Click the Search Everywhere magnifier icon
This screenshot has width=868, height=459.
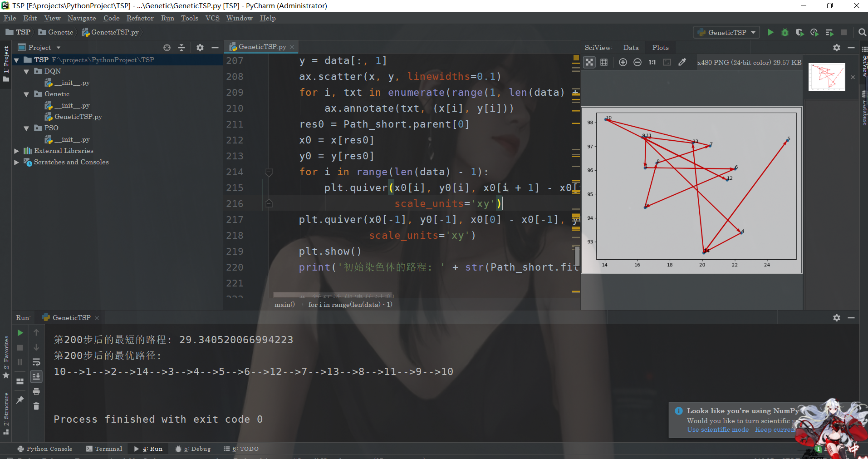coord(862,32)
